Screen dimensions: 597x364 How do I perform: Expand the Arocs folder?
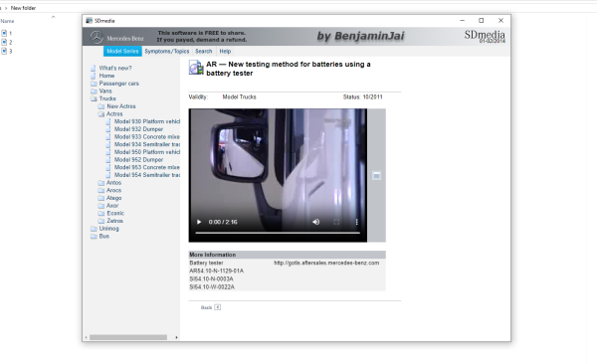pos(113,190)
